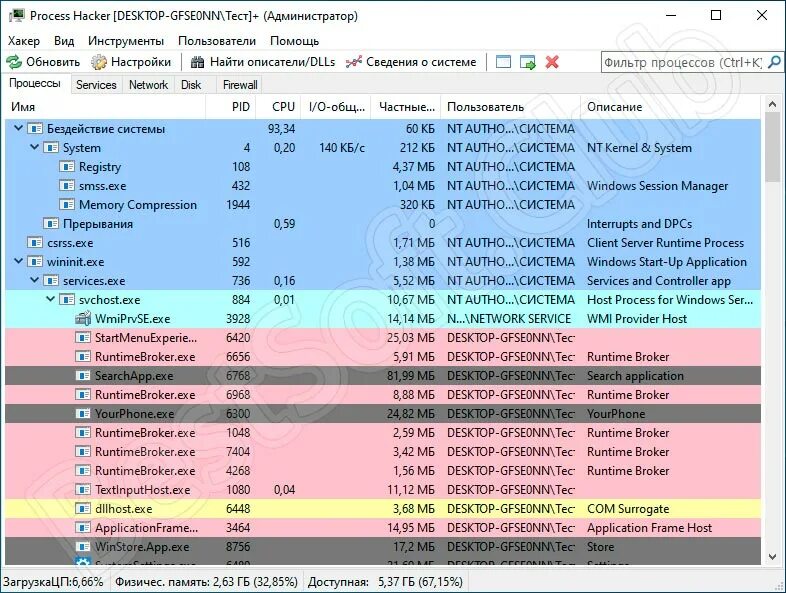This screenshot has height=593, width=786.
Task: Click the Find window and thread icon
Action: point(528,62)
